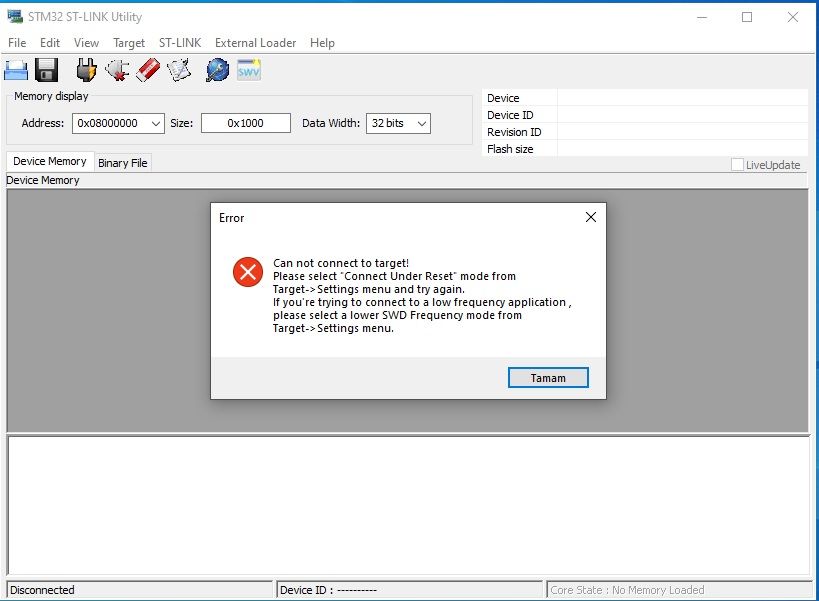Minimize the ST-LINK Utility window
This screenshot has width=819, height=601.
[x=702, y=17]
